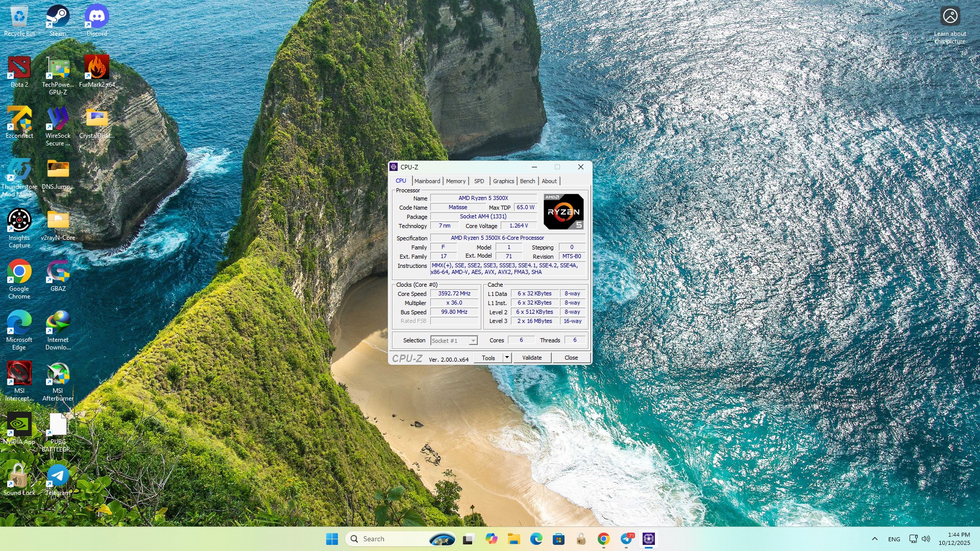Click the CPU-Z taskbar icon
The width and height of the screenshot is (980, 551).
click(648, 539)
